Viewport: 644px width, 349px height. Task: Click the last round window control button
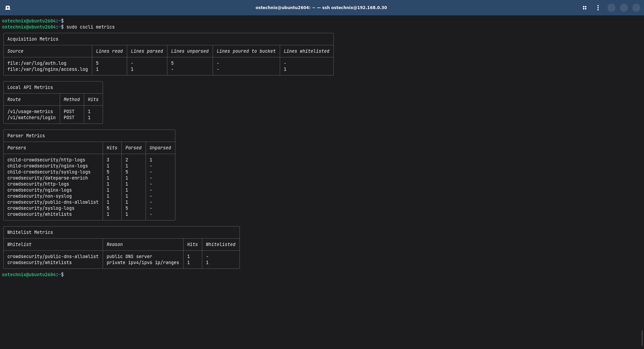(x=636, y=8)
